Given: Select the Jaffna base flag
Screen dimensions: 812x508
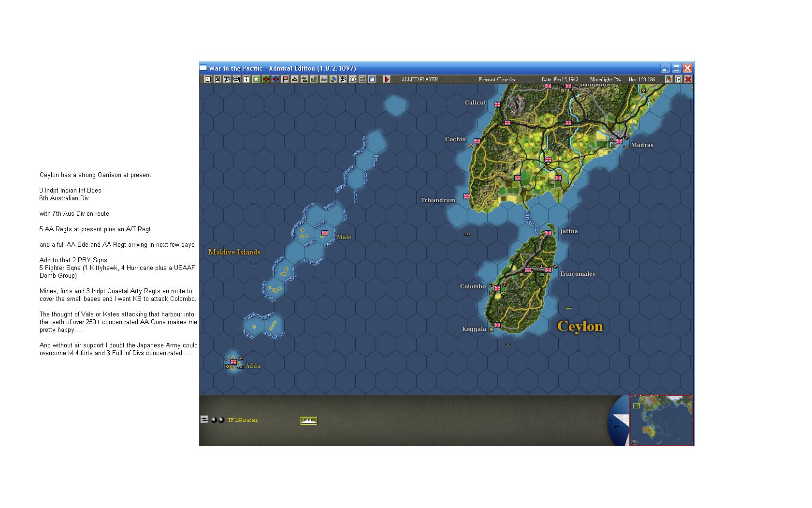Looking at the screenshot, I should coord(548,233).
